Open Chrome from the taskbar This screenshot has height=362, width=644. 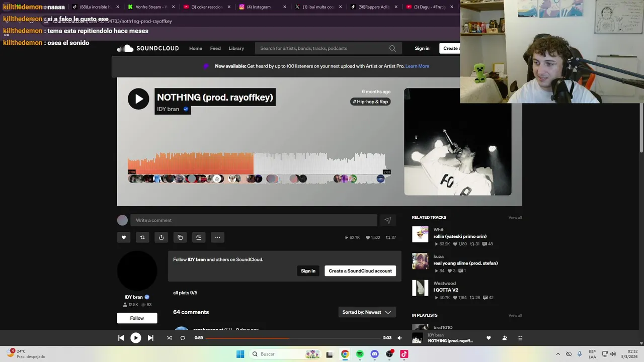pos(345,354)
